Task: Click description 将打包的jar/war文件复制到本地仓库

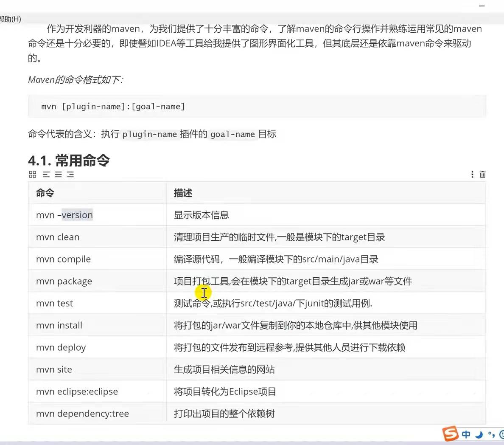Action: (296, 325)
